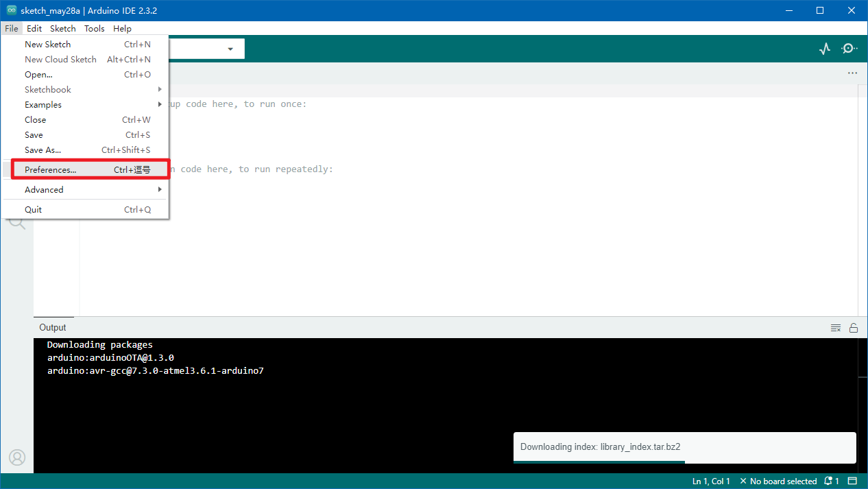Close the open File menu
Screen dimensions: 868x489
click(11, 29)
